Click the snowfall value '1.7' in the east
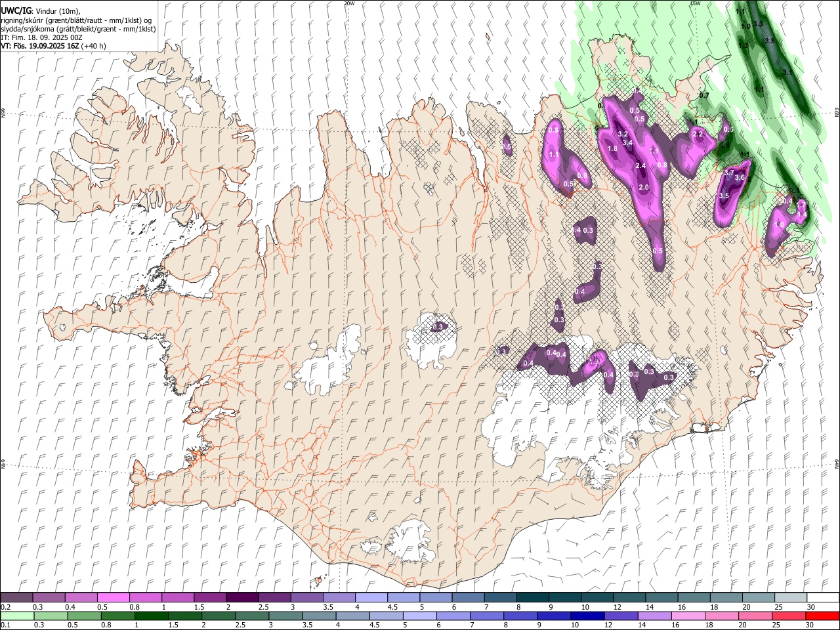The width and height of the screenshot is (840, 630). click(x=801, y=206)
